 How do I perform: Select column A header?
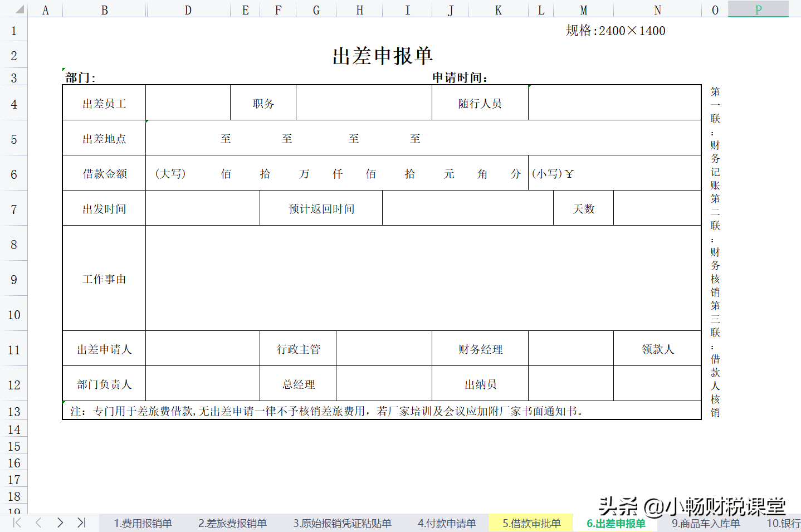[45, 9]
